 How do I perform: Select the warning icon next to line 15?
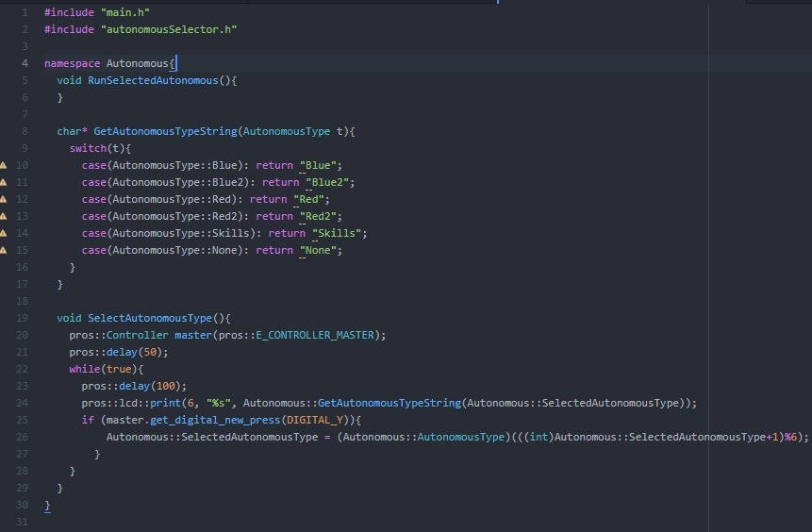pyautogui.click(x=3, y=250)
